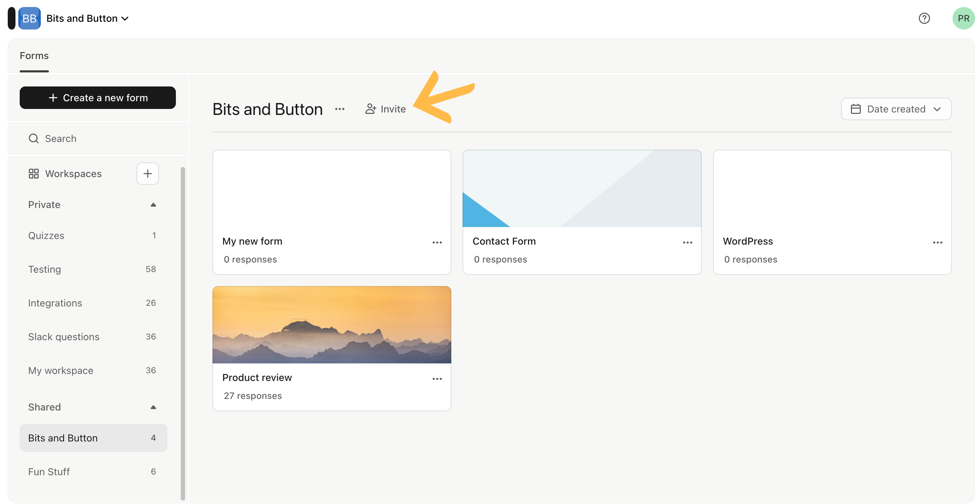This screenshot has height=504, width=980.
Task: Open My new form options menu
Action: coord(437,243)
